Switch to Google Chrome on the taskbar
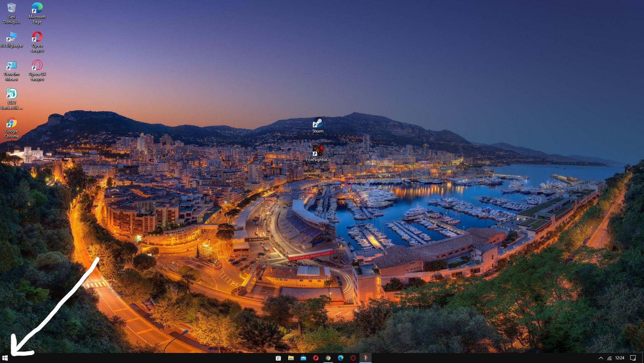The height and width of the screenshot is (363, 644). [x=328, y=358]
